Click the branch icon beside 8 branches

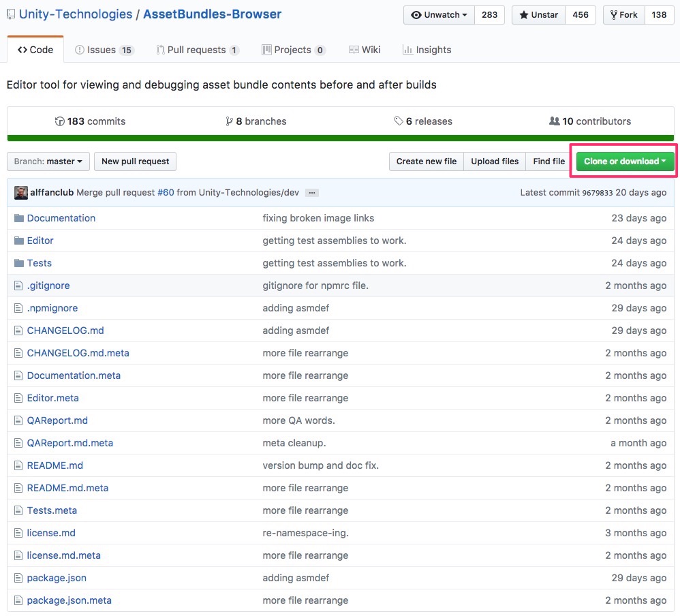(230, 121)
